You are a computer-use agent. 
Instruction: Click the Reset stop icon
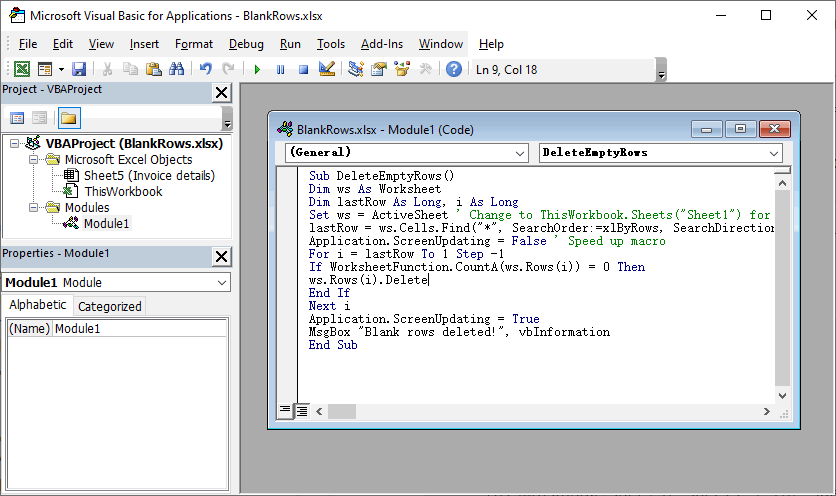(303, 69)
